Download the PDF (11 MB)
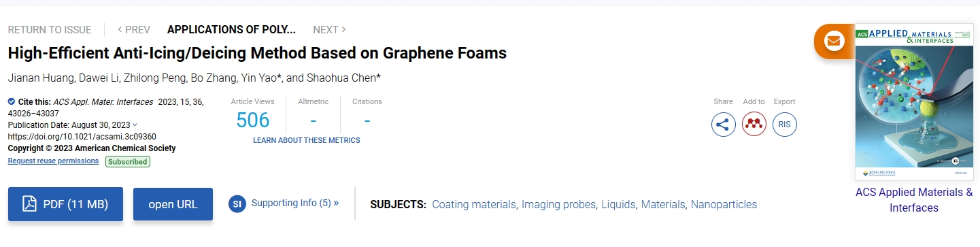Viewport: 980px width, 247px height. coord(65,204)
